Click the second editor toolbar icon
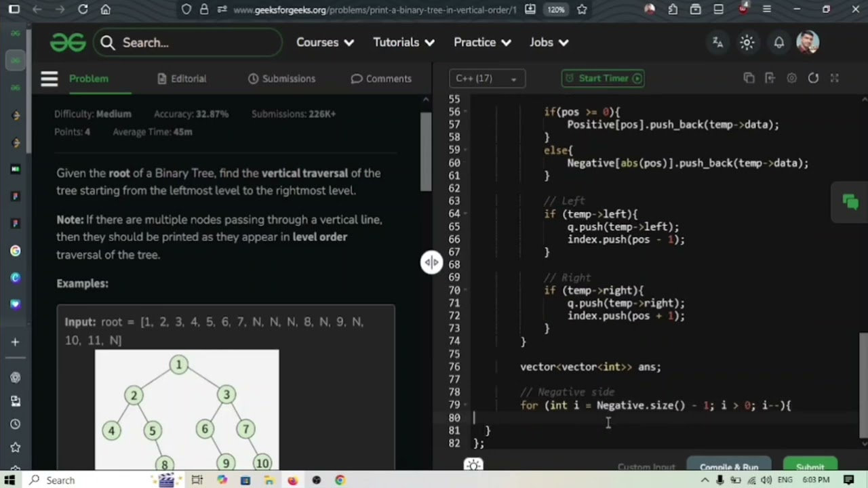Image resolution: width=868 pixels, height=488 pixels. [770, 79]
